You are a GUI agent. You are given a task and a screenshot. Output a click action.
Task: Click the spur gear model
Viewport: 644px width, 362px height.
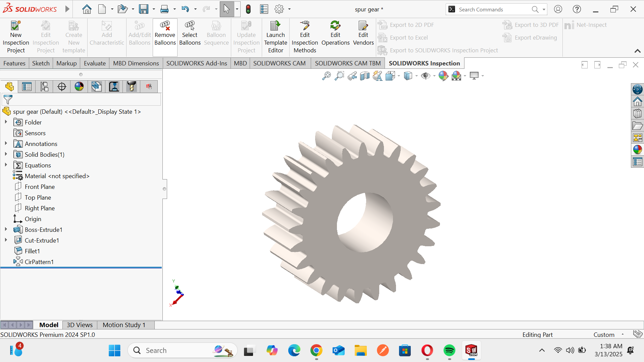coord(351,214)
